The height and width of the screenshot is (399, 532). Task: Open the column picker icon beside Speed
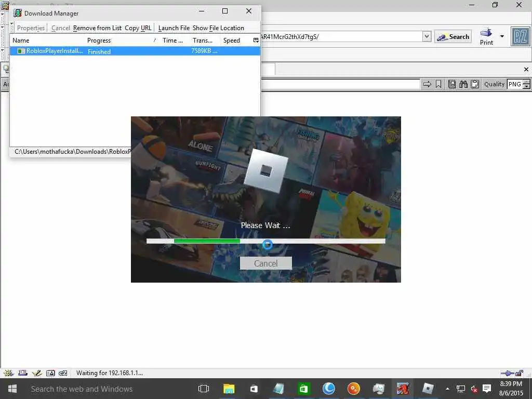256,41
